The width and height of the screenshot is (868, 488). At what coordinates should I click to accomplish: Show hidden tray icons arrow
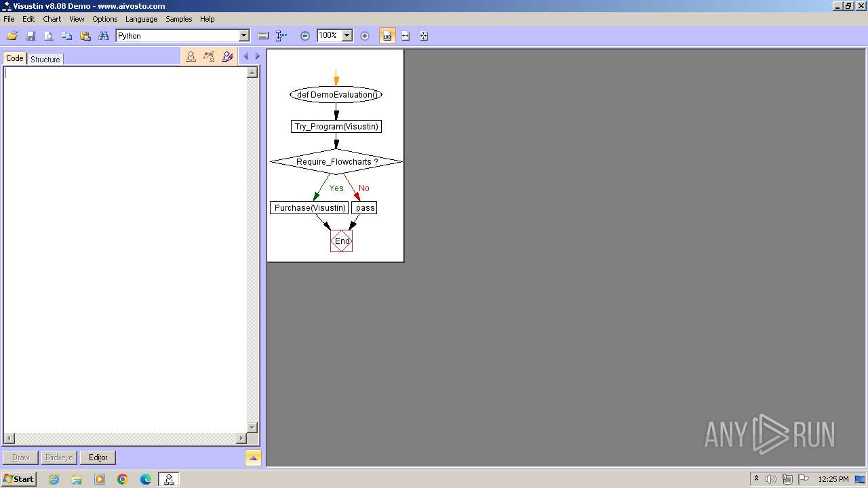coord(757,479)
